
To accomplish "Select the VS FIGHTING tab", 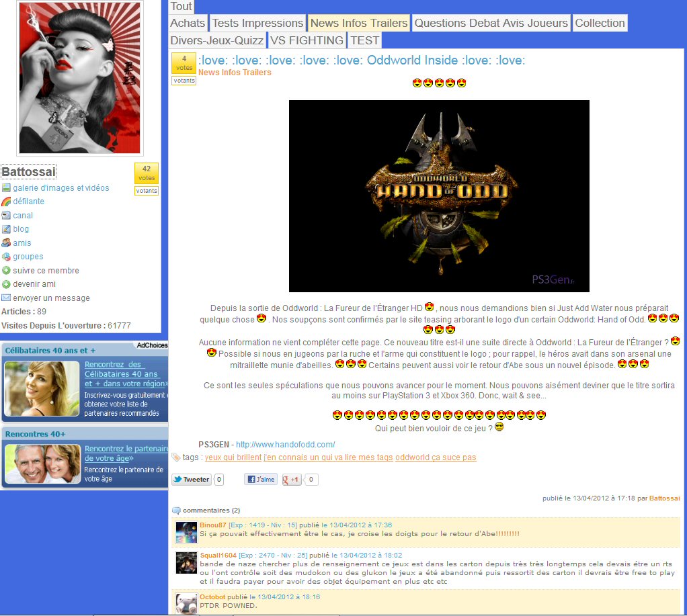I will coord(307,40).
